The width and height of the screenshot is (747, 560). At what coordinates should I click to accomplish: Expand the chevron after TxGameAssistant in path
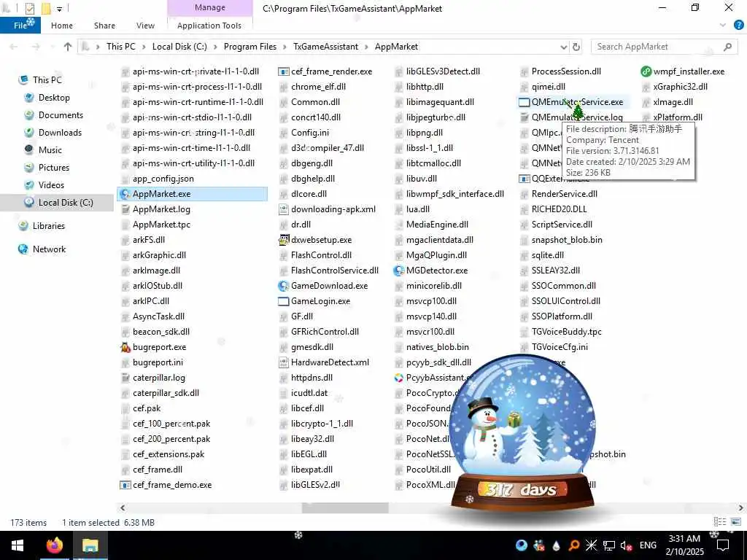[x=366, y=47]
